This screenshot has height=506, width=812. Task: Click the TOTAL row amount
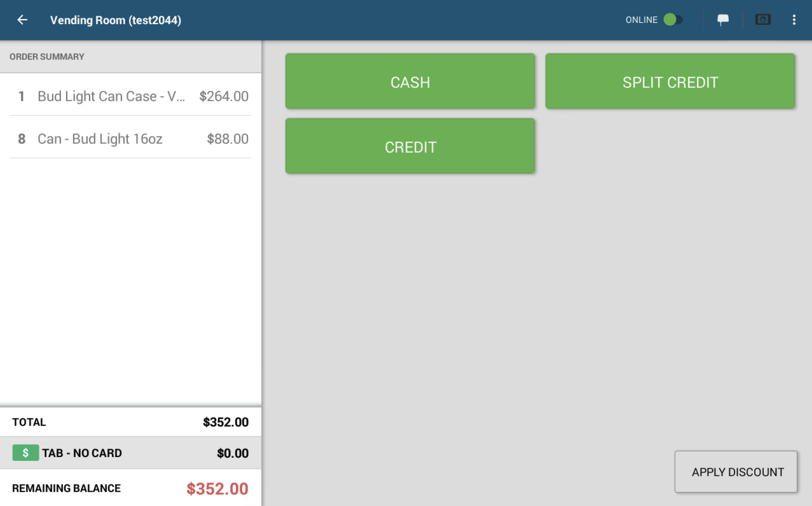225,422
